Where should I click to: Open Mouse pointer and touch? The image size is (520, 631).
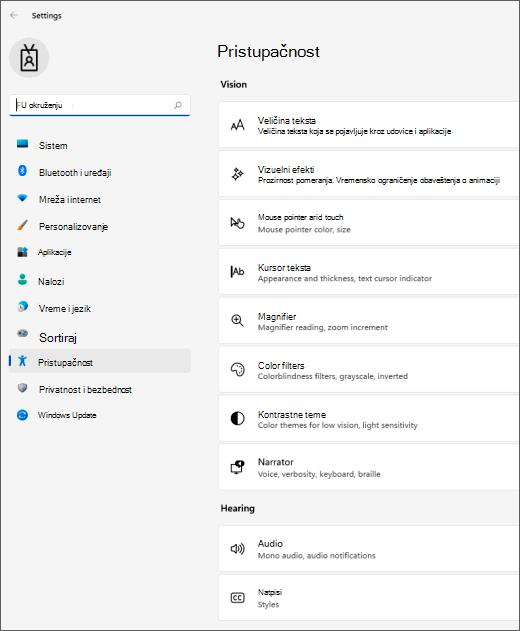(369, 223)
